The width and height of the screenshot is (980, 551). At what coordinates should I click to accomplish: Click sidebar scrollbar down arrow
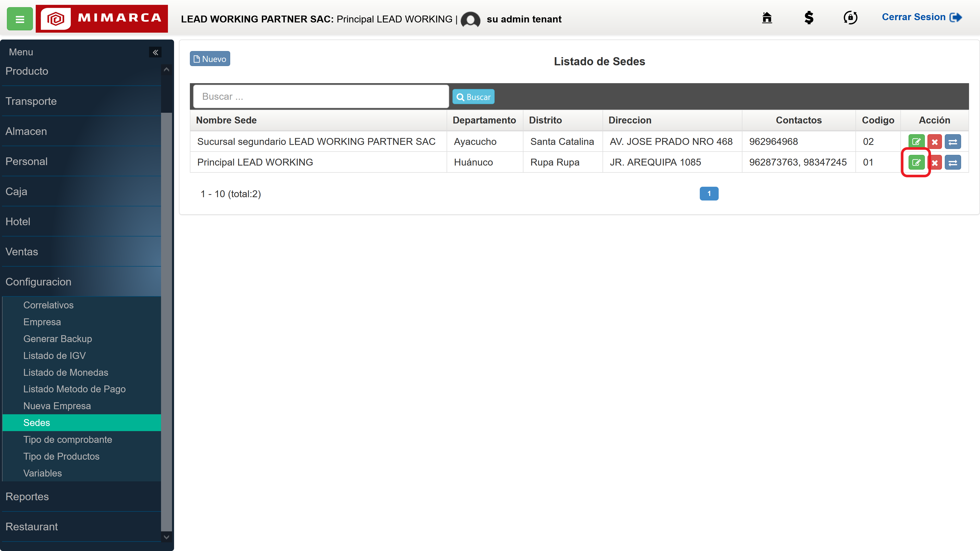click(166, 537)
